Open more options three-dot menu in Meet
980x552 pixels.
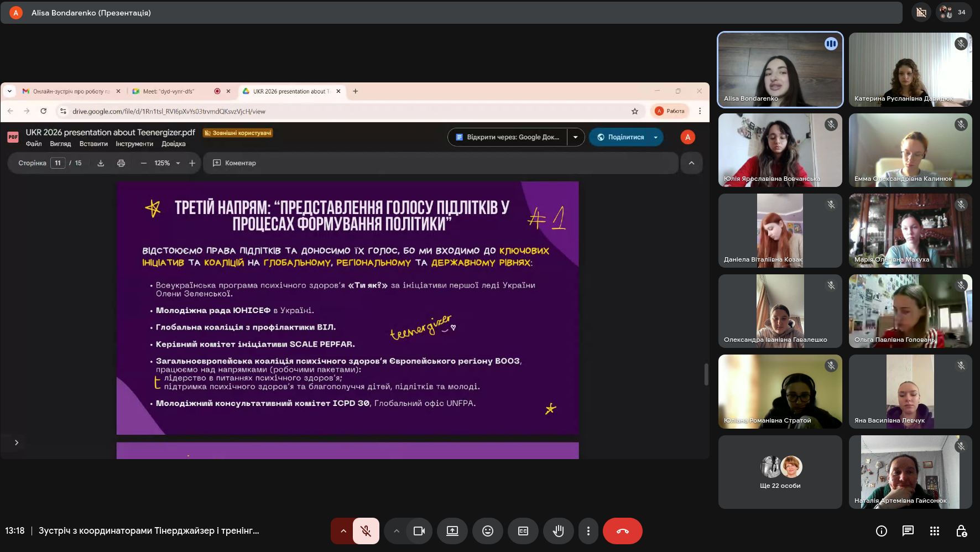[588, 531]
